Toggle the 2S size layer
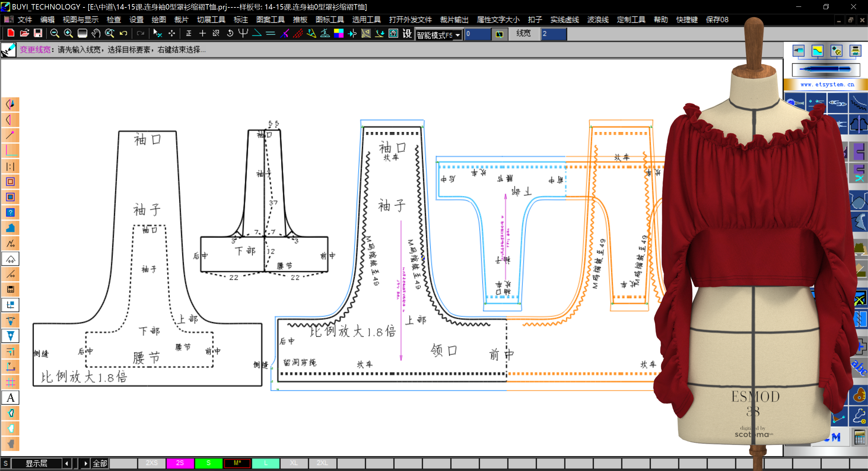Screen dimensions: 868x471 coord(180,463)
